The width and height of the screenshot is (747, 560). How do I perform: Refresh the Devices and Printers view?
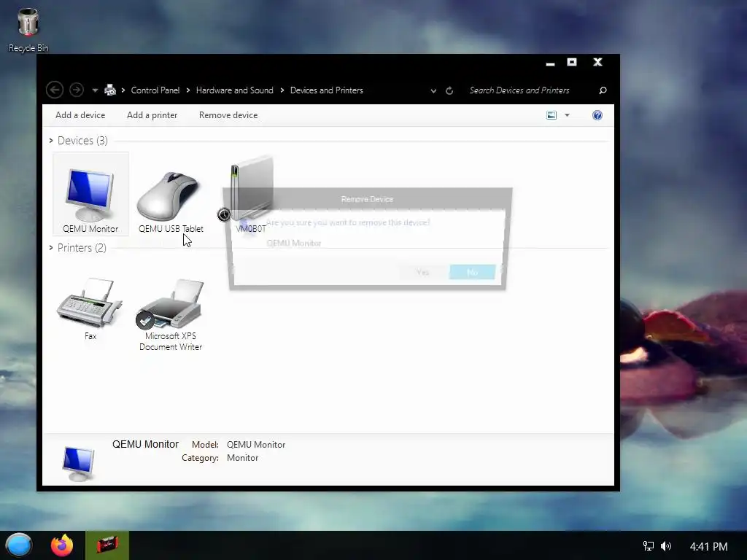pos(449,90)
